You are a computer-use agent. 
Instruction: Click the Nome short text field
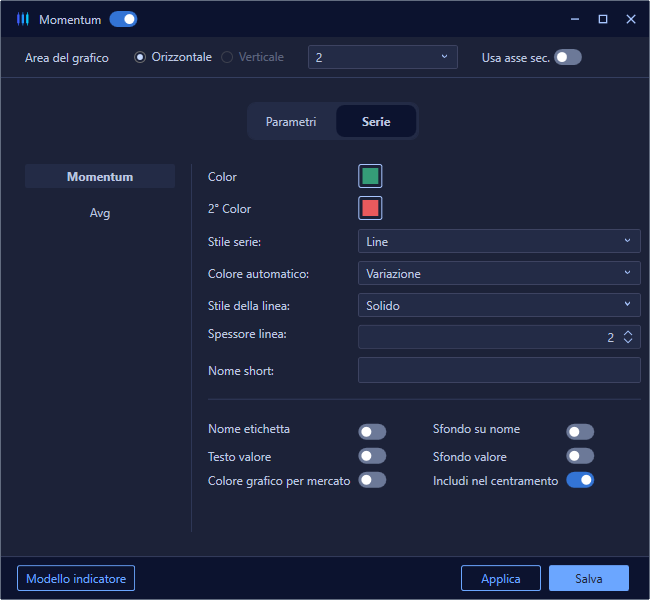click(x=499, y=370)
